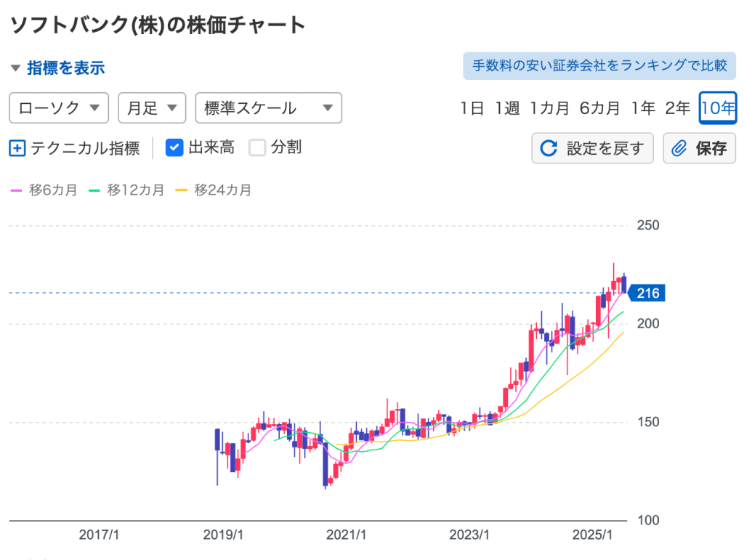The image size is (744, 560).
Task: Select the 1日 time range
Action: click(x=472, y=108)
